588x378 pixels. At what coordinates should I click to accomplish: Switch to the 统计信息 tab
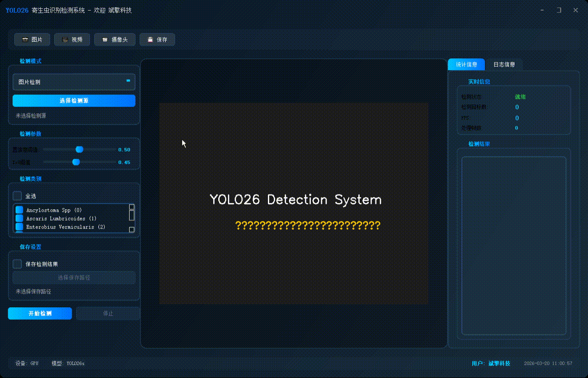coord(466,64)
